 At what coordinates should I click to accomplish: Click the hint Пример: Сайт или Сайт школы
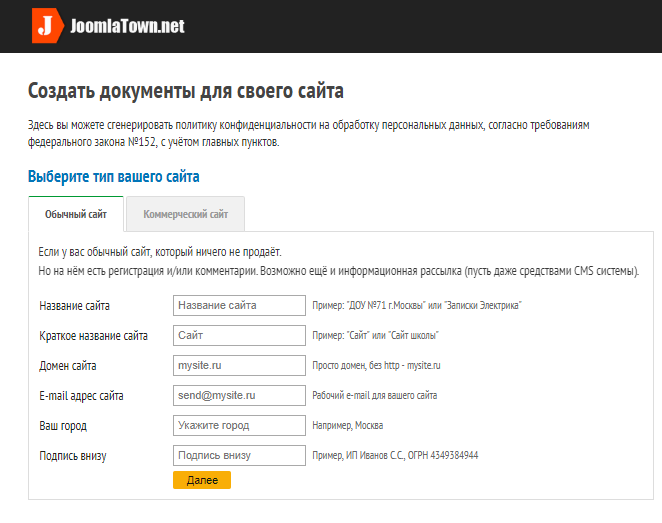tap(375, 335)
